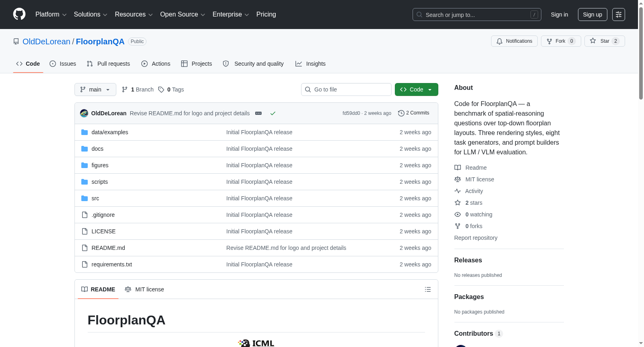Viewport: 644px width, 347px height.
Task: Open the Pricing link
Action: point(266,15)
